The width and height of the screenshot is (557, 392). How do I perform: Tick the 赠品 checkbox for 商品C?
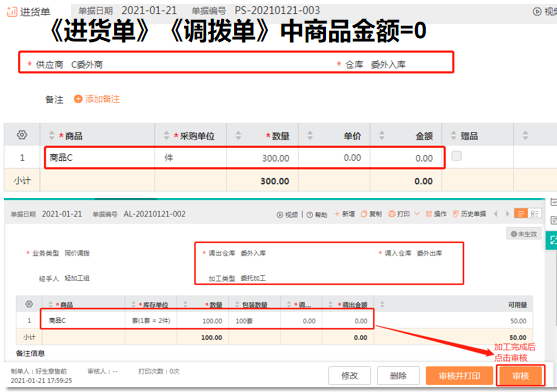pos(456,156)
